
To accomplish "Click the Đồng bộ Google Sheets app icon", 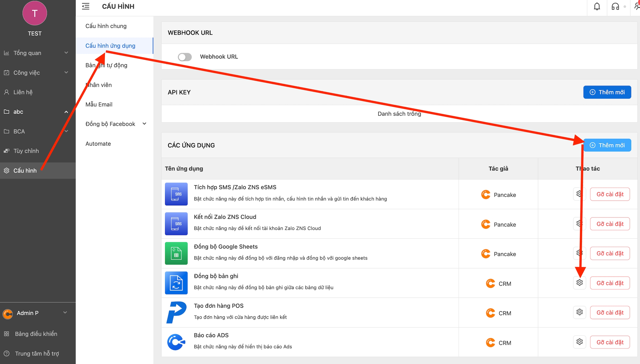I will (x=176, y=253).
